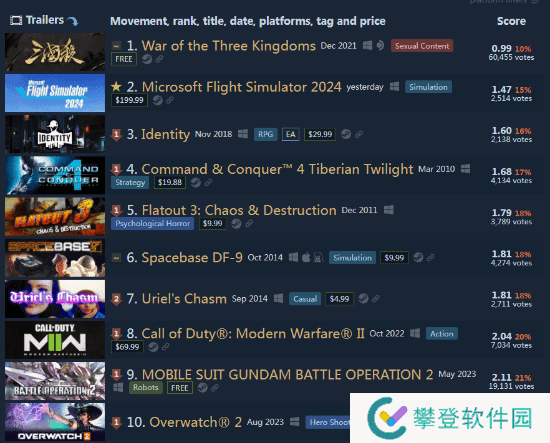The width and height of the screenshot is (550, 443).
Task: Click the Psychological Horror tag
Action: coord(153,223)
